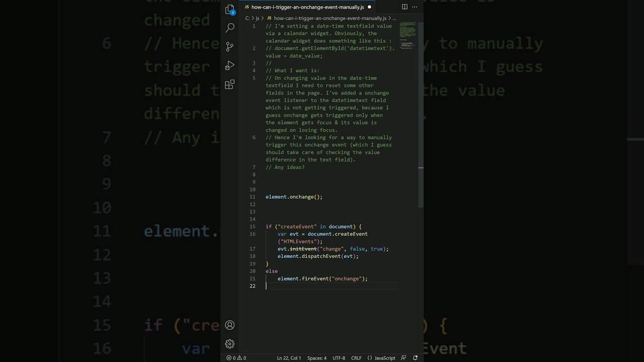Screen dimensions: 644x362
Task: Select the how-can-i-trigger-an-onchange-event-manually.js tab
Action: [307, 7]
